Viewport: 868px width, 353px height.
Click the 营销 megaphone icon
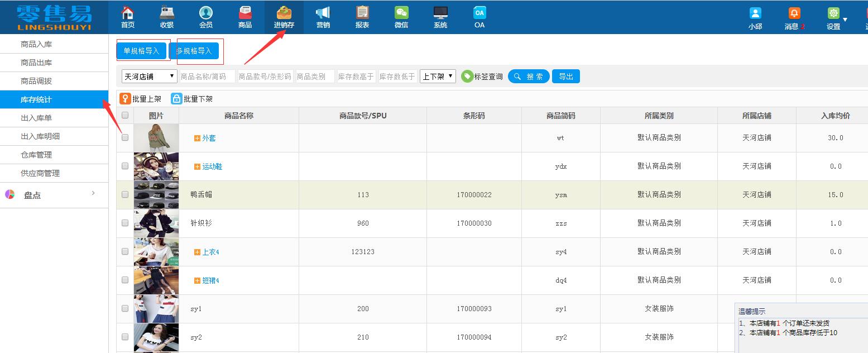[323, 13]
